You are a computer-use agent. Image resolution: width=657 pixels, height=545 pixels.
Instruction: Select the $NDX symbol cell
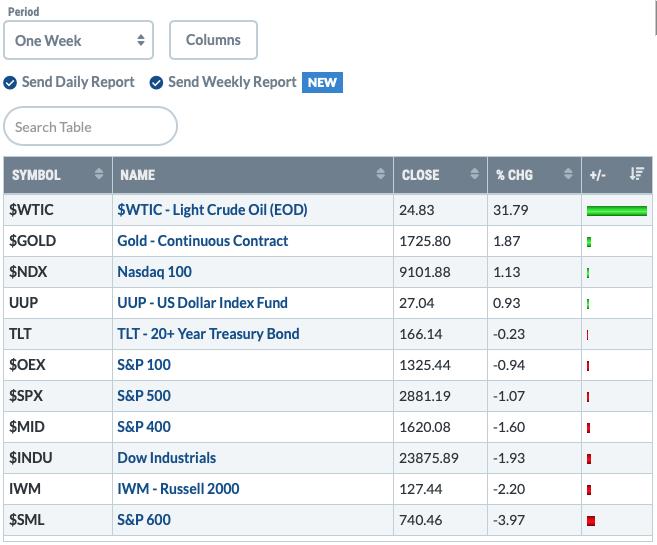(x=58, y=272)
